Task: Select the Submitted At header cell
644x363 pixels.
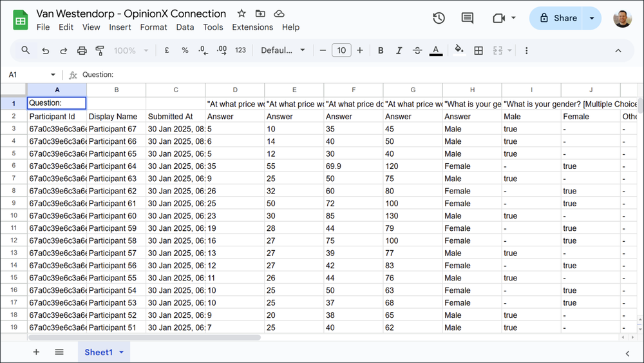Action: coord(175,116)
